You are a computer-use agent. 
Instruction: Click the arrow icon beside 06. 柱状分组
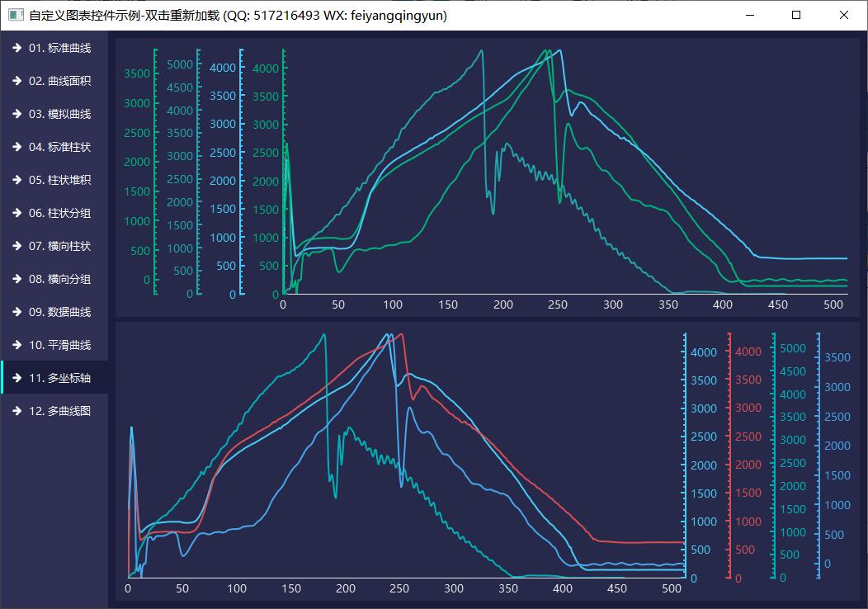(17, 213)
